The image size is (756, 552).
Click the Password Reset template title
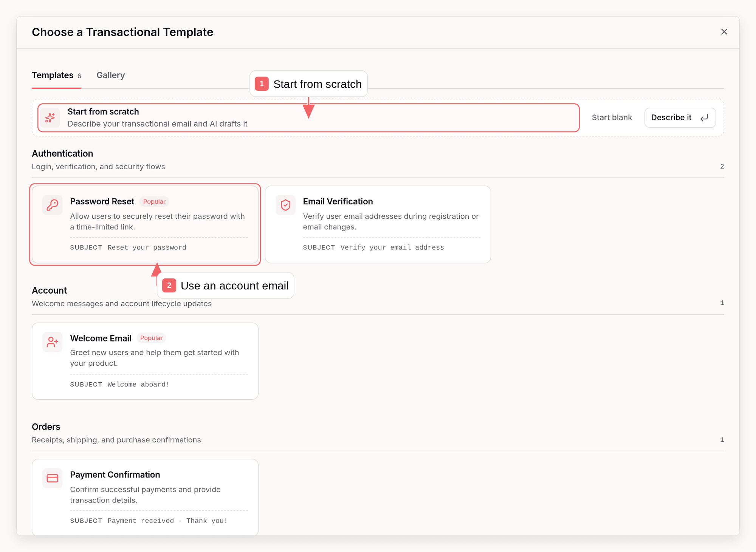click(102, 201)
